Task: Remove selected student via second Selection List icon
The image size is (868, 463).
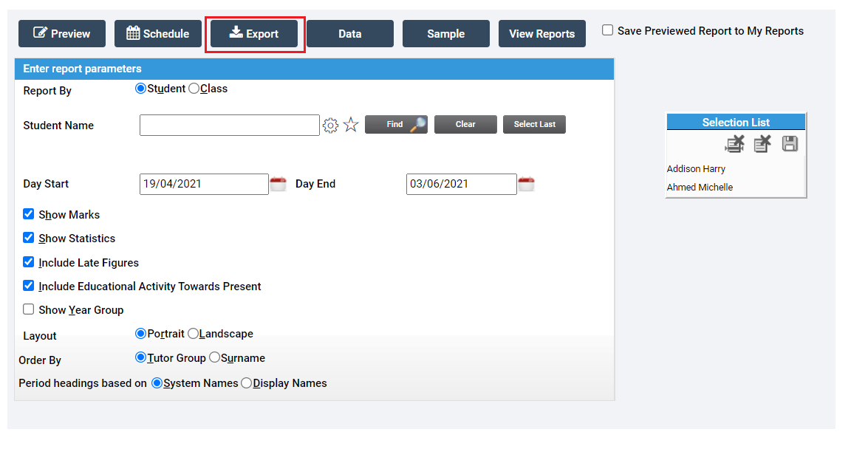Action: (762, 144)
